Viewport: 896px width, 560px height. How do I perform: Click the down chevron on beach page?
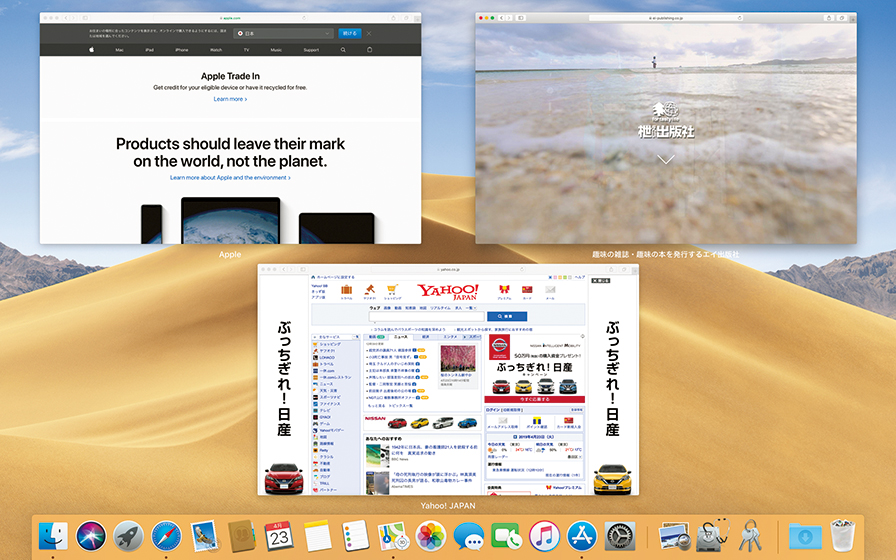point(666,159)
